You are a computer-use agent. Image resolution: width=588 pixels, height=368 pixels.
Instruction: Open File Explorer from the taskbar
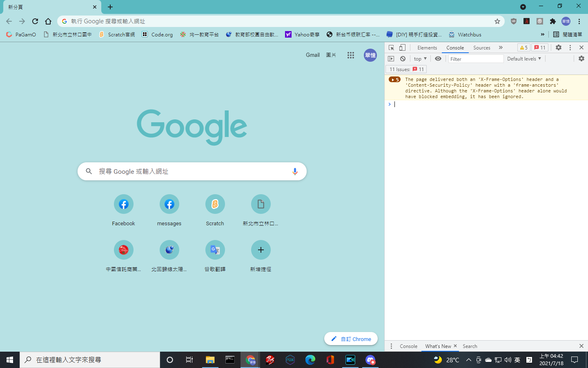[x=210, y=360]
